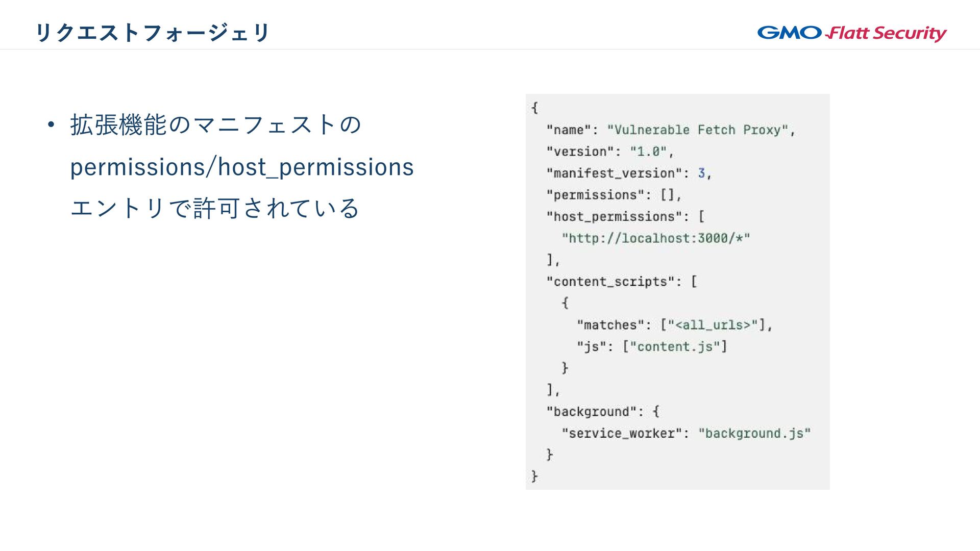The image size is (980, 551).
Task: Click the http://localhost:3000/* URL string
Action: 656,238
